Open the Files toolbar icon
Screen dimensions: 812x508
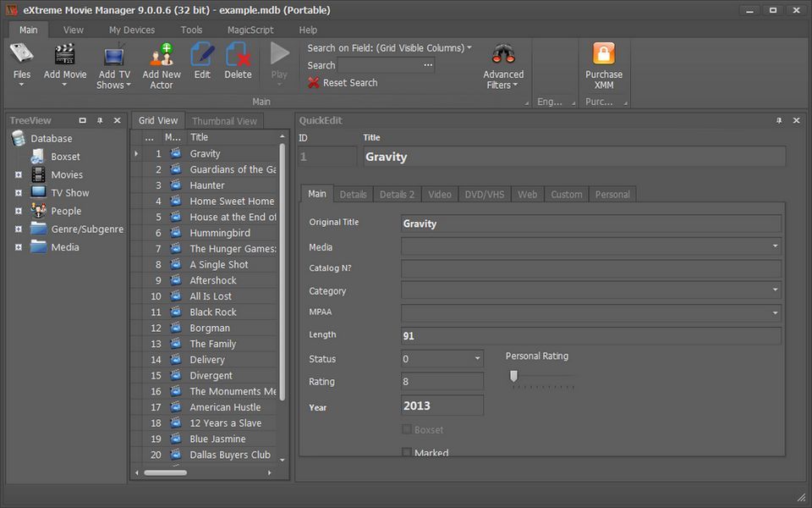pos(22,55)
